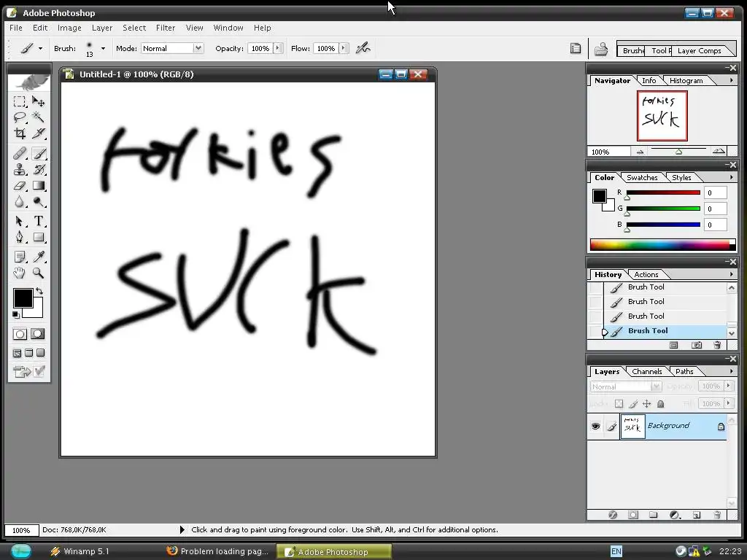Switch to Quick Mask mode

pos(38,334)
